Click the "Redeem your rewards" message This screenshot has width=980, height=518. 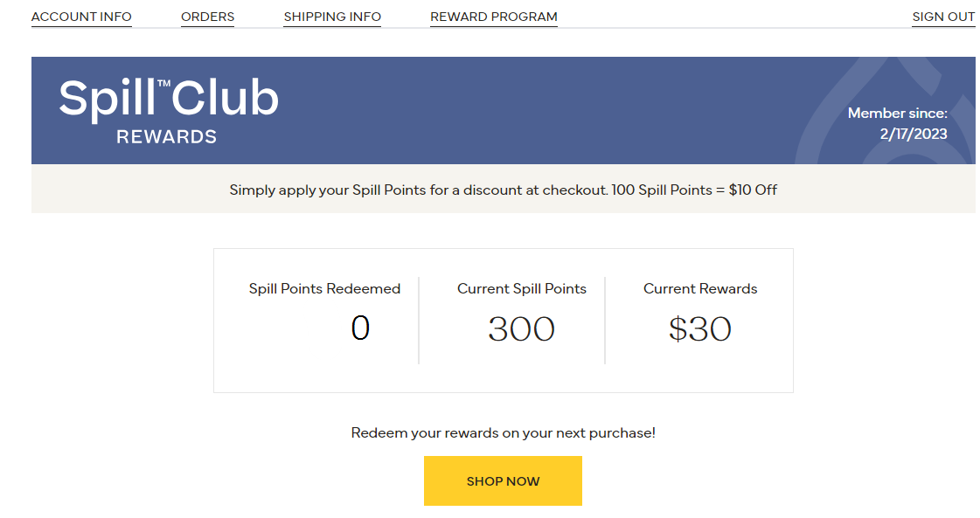(x=503, y=433)
